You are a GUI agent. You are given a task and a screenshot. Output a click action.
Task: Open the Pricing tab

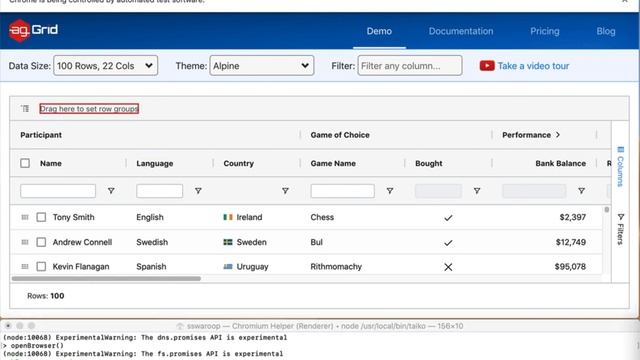coord(544,31)
